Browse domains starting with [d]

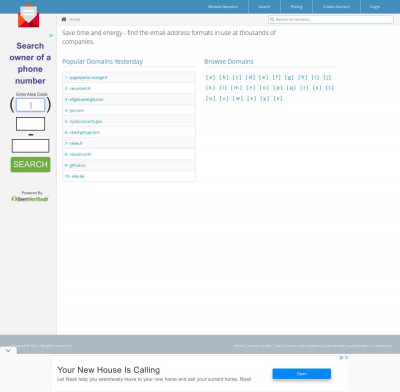250,77
